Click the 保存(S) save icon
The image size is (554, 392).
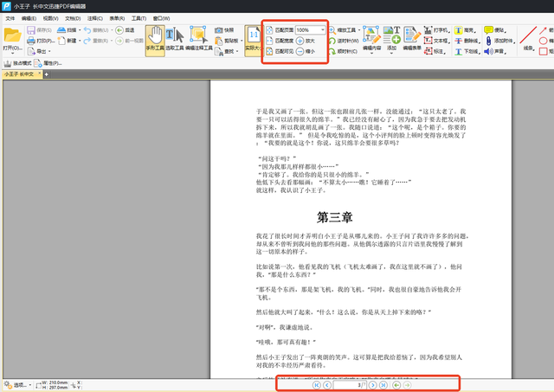31,30
